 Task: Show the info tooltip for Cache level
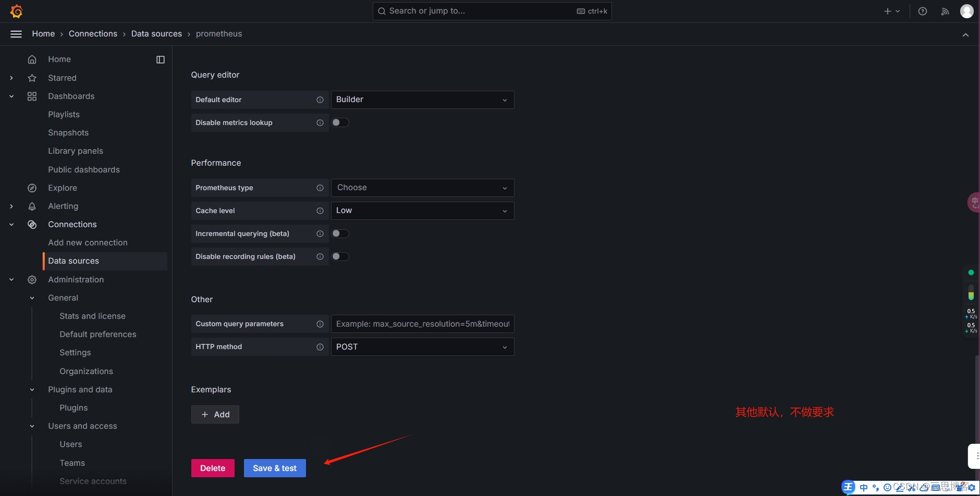pos(320,210)
